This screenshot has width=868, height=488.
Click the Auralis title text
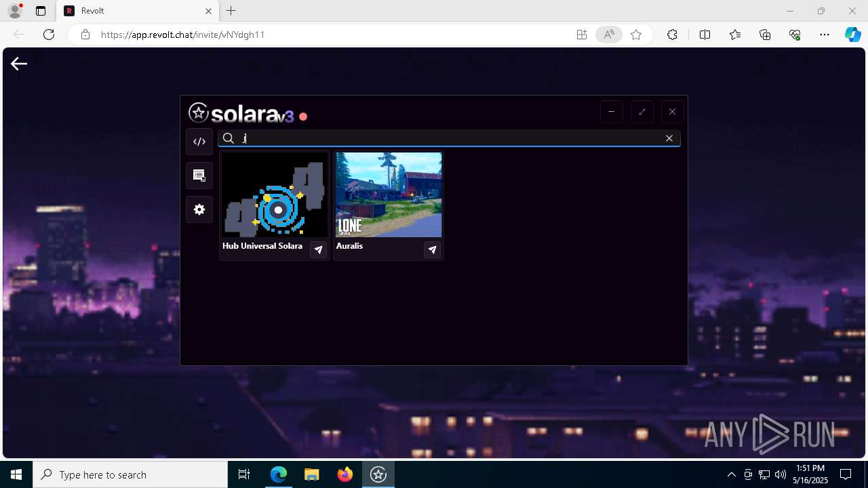tap(349, 246)
